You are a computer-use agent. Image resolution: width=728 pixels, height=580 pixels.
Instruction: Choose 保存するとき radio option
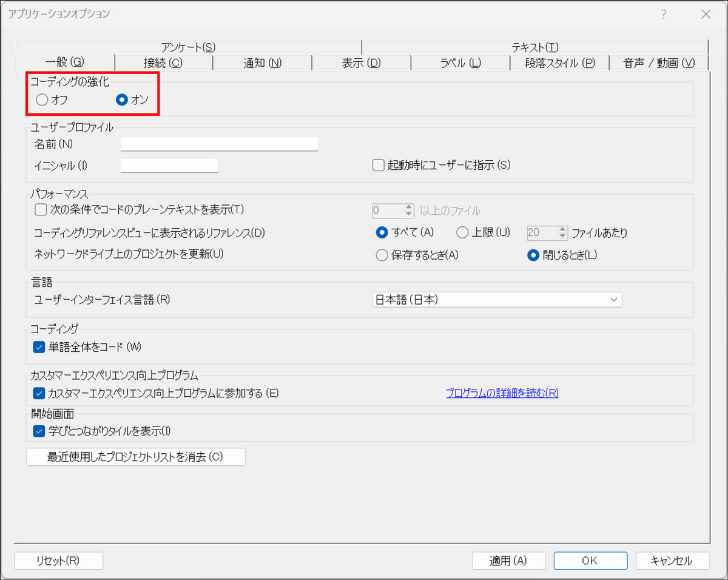pos(382,255)
